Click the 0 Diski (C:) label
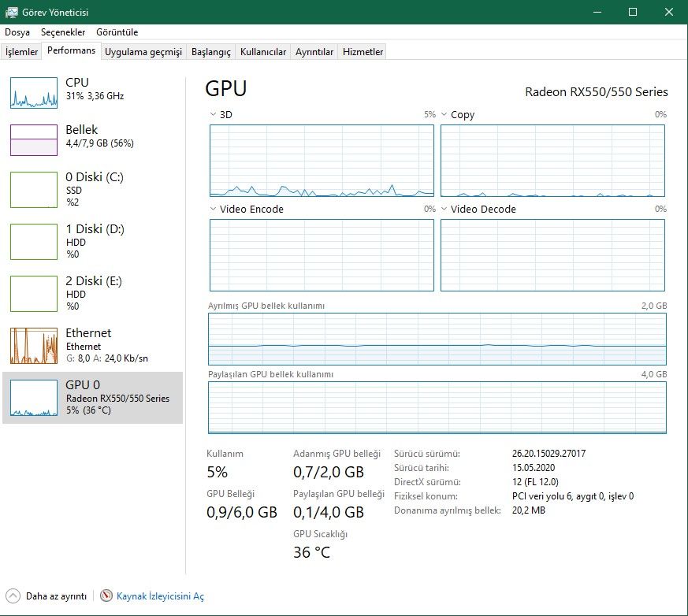 coord(95,176)
